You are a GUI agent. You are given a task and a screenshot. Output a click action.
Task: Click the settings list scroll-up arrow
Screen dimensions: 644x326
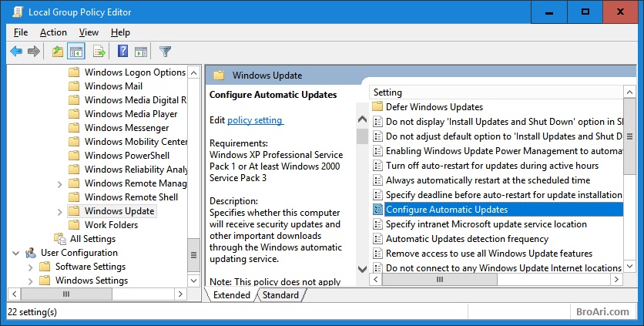(x=629, y=92)
